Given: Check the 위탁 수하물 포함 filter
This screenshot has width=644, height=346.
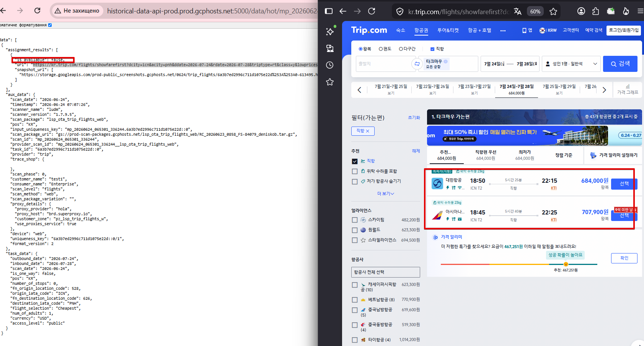Looking at the screenshot, I should tap(355, 171).
